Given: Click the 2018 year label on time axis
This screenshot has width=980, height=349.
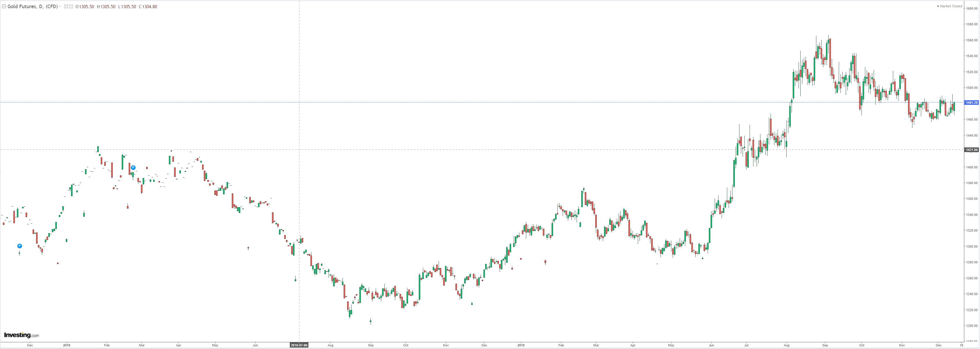Looking at the screenshot, I should pos(67,345).
